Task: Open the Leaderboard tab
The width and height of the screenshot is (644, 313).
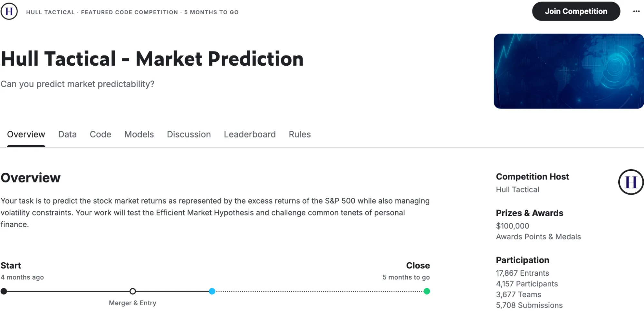Action: [249, 134]
